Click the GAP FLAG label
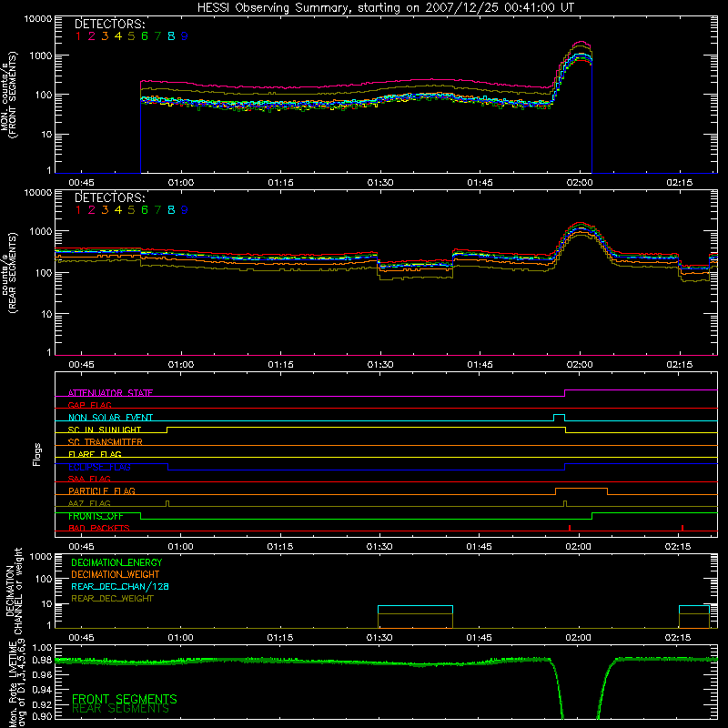Screen dimensions: 728x728 click(x=89, y=405)
